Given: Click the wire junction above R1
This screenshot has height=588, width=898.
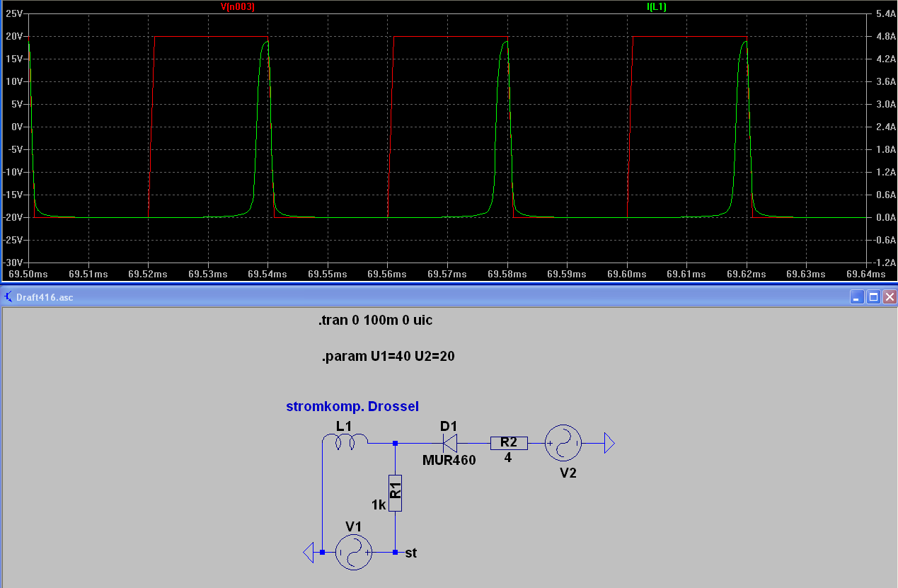Looking at the screenshot, I should (395, 444).
